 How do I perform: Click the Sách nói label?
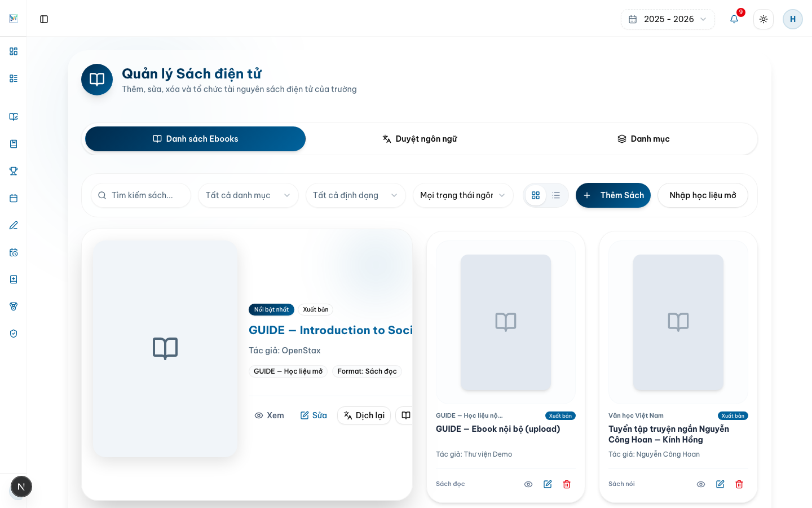pos(621,484)
